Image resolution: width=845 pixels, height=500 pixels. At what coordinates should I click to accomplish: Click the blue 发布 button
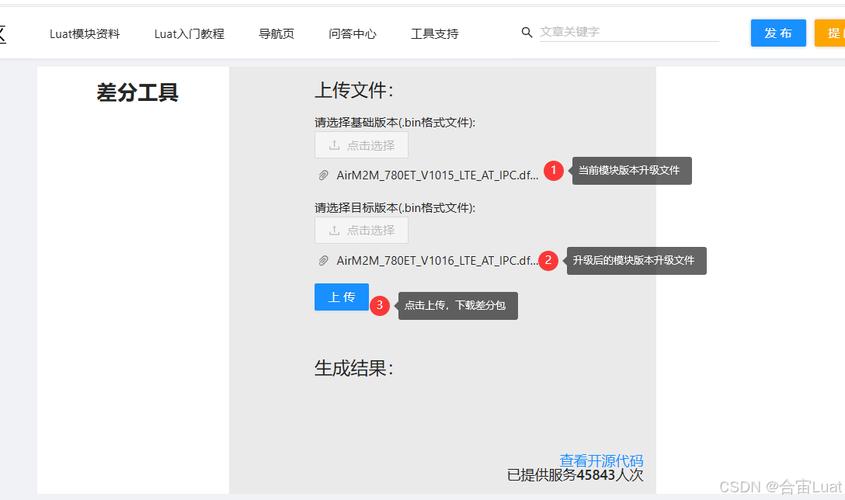coord(778,33)
